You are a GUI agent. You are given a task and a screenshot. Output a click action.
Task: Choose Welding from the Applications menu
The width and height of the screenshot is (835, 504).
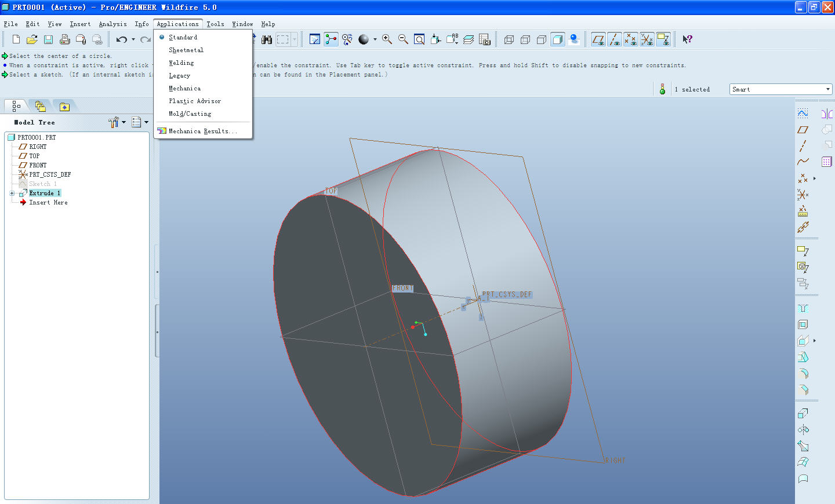181,63
